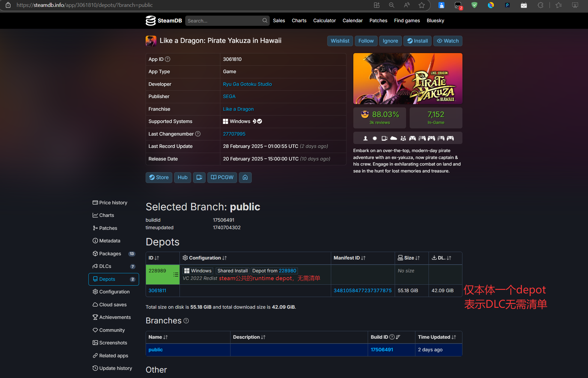The height and width of the screenshot is (378, 588).
Task: Open the depot 228989 file list icon
Action: click(x=176, y=274)
